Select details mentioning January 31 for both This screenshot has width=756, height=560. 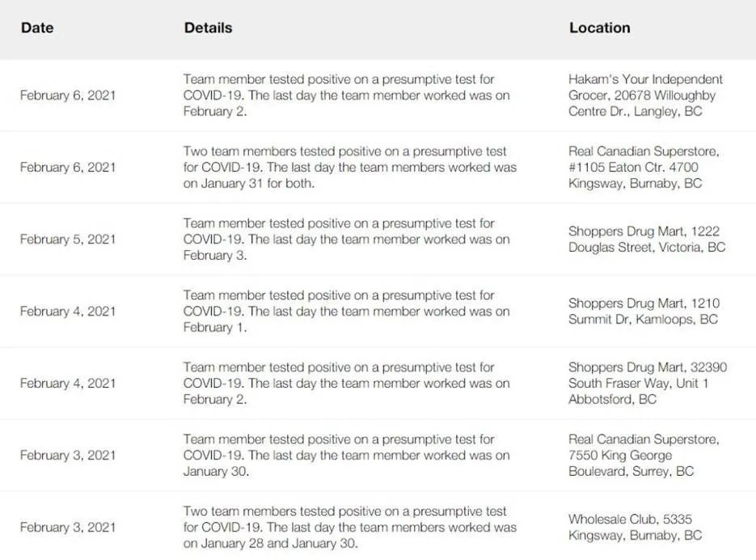pyautogui.click(x=349, y=167)
